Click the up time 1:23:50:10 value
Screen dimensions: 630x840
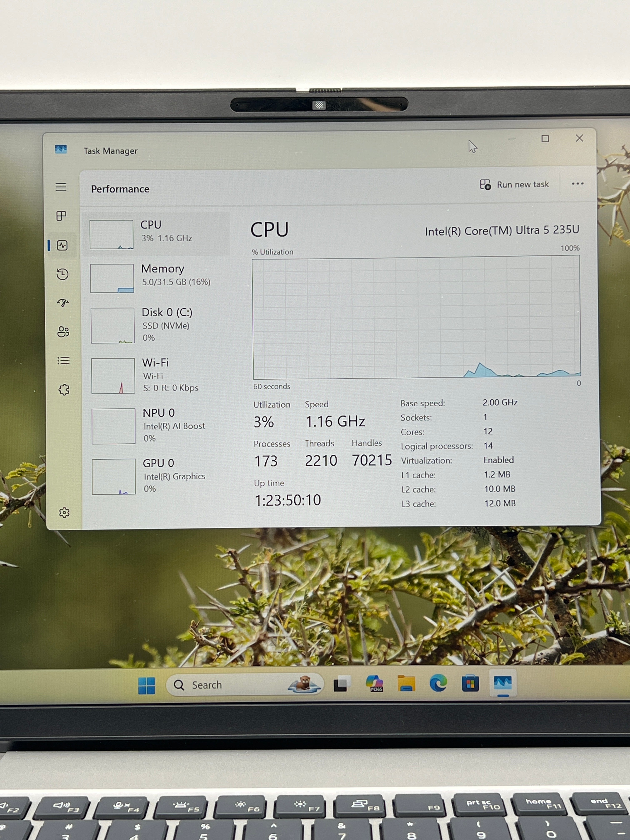click(287, 500)
